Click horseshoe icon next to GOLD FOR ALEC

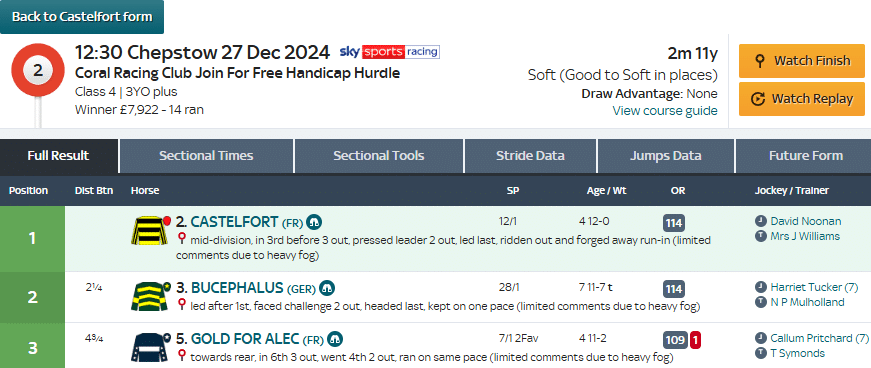(335, 339)
